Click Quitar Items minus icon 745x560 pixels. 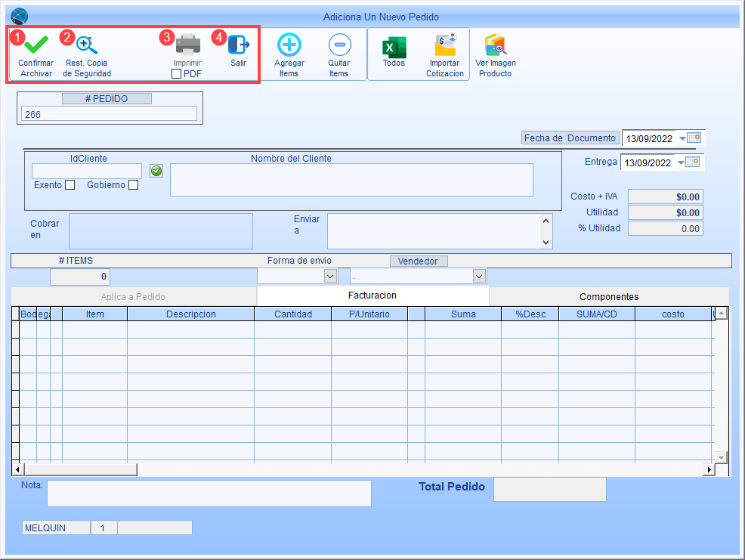point(340,45)
